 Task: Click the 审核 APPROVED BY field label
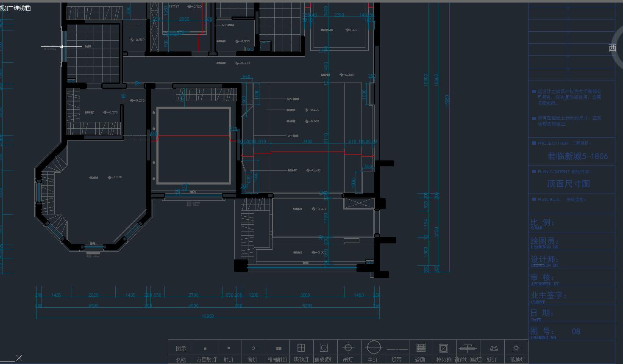pos(545,279)
